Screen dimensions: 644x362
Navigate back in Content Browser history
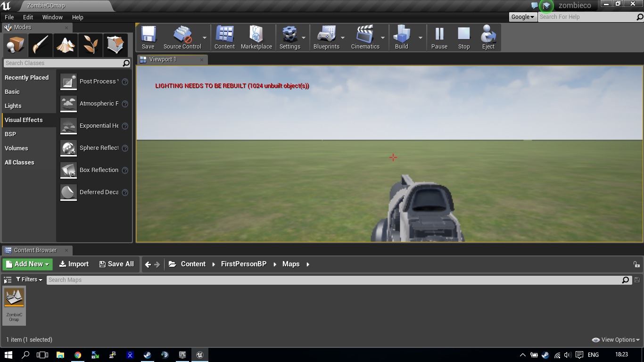click(148, 264)
